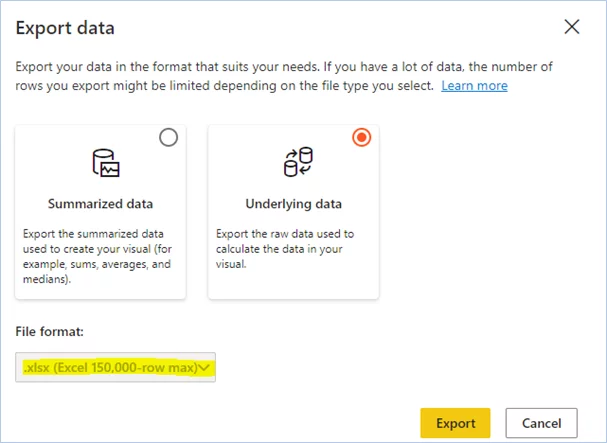
Task: Select the Summarized data radio button
Action: coord(169,138)
